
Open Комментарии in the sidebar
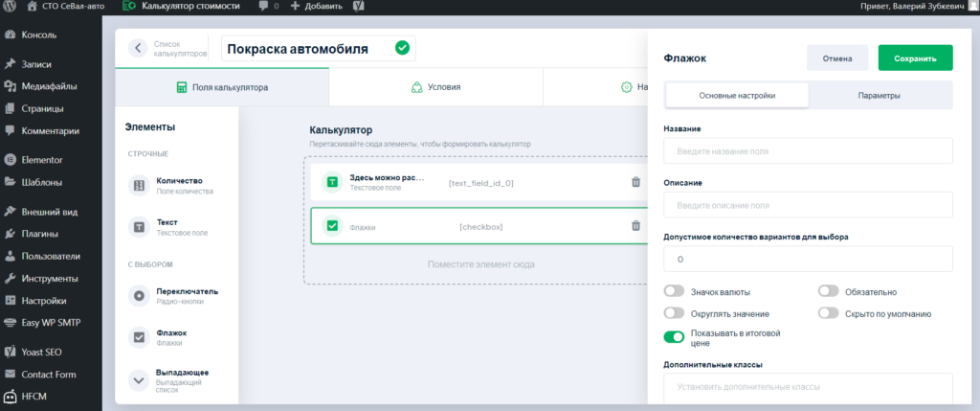(51, 130)
